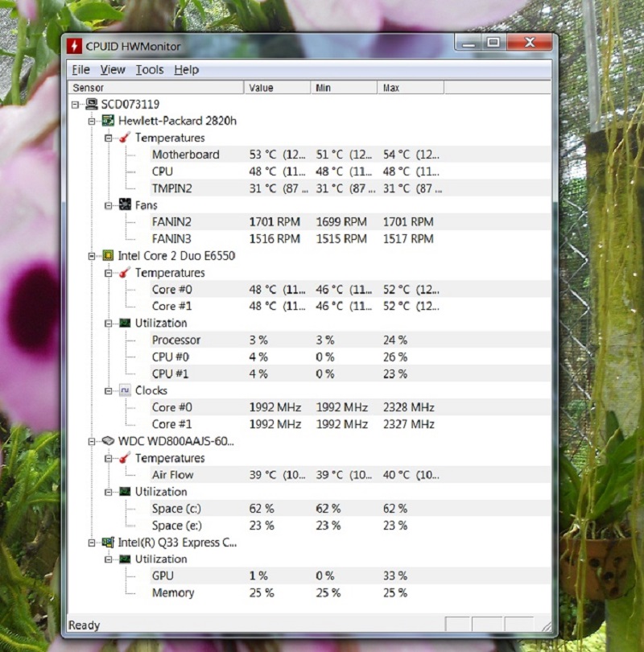Open the Help menu
Image resolution: width=644 pixels, height=652 pixels.
point(186,69)
